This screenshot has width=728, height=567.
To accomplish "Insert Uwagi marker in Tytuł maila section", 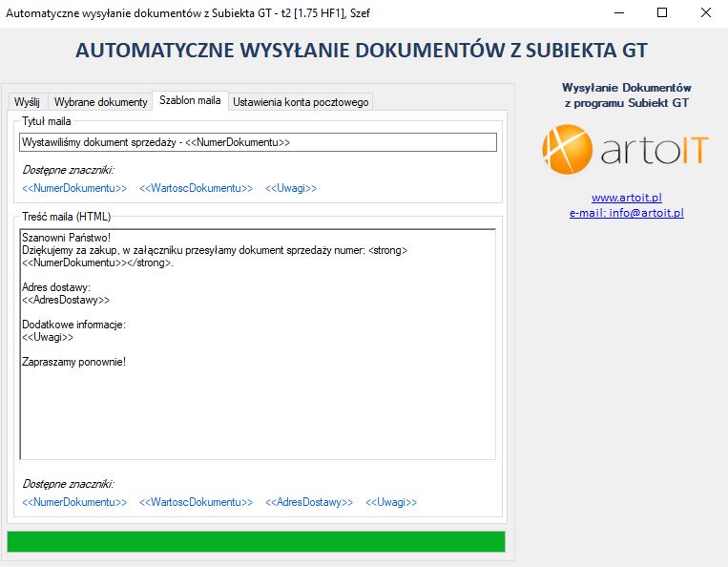I will coord(291,188).
